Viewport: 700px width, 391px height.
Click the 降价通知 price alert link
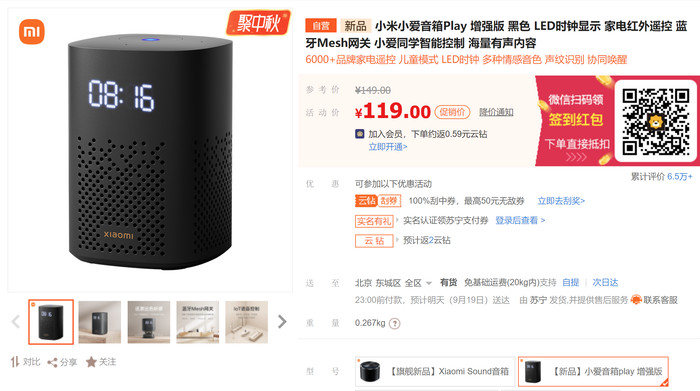(x=496, y=112)
